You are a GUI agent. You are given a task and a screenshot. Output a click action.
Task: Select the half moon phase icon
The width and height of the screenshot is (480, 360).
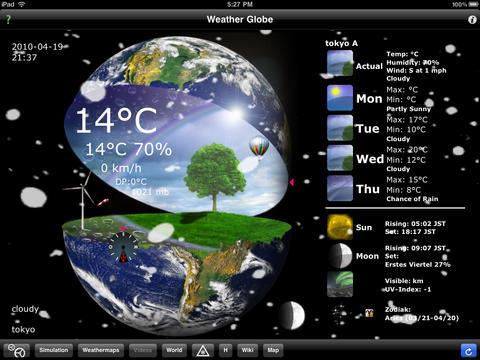point(340,256)
